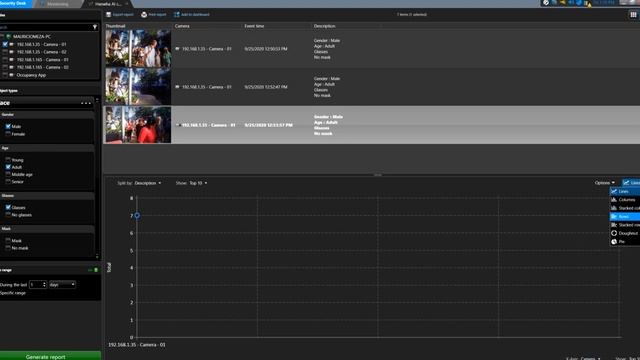Toggle the tile view grid icon

coord(633,15)
